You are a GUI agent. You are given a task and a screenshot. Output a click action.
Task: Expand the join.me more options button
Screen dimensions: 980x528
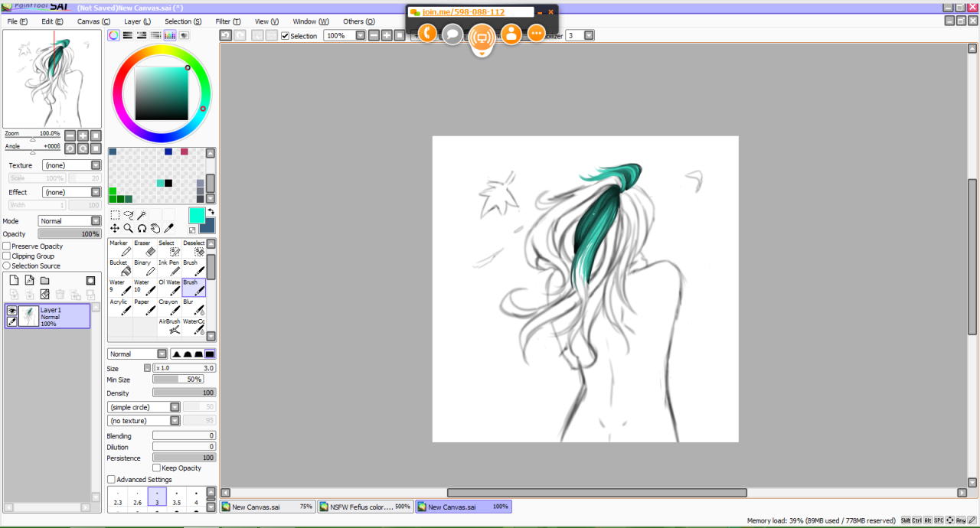tap(537, 34)
